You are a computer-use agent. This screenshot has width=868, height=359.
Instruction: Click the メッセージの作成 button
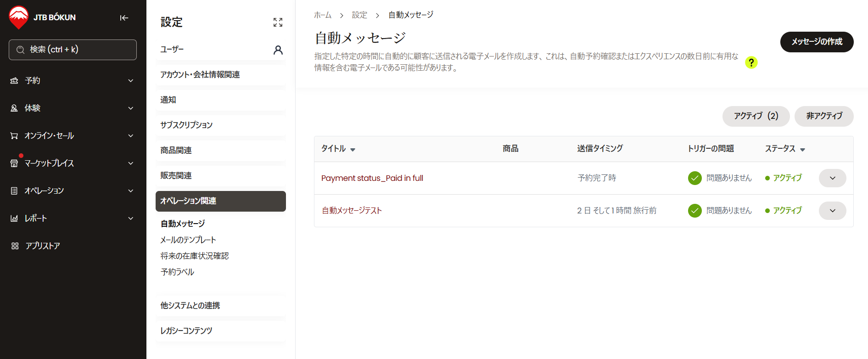[816, 42]
